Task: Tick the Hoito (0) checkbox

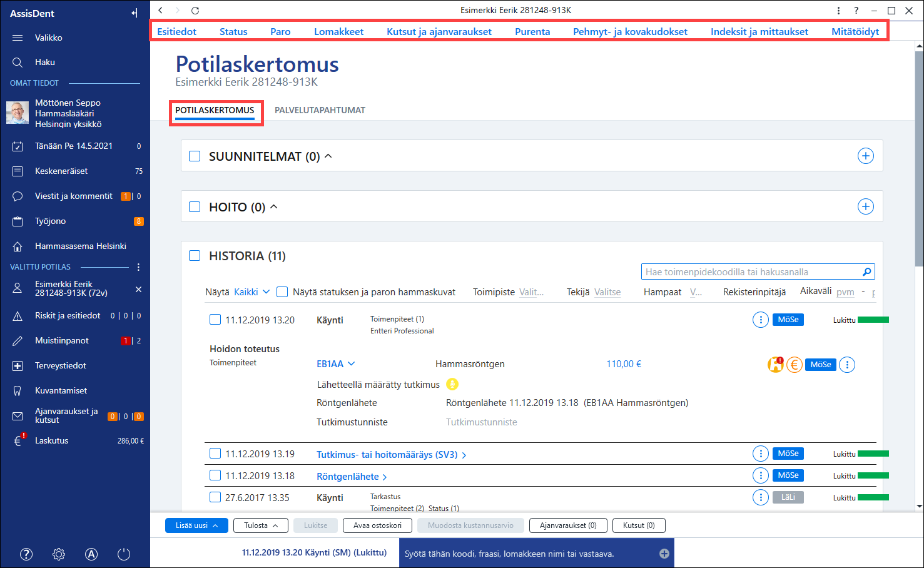Action: [x=195, y=206]
